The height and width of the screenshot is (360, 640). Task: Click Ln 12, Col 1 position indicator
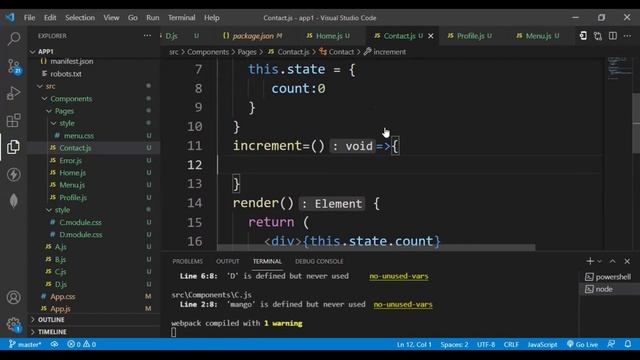[x=414, y=344]
